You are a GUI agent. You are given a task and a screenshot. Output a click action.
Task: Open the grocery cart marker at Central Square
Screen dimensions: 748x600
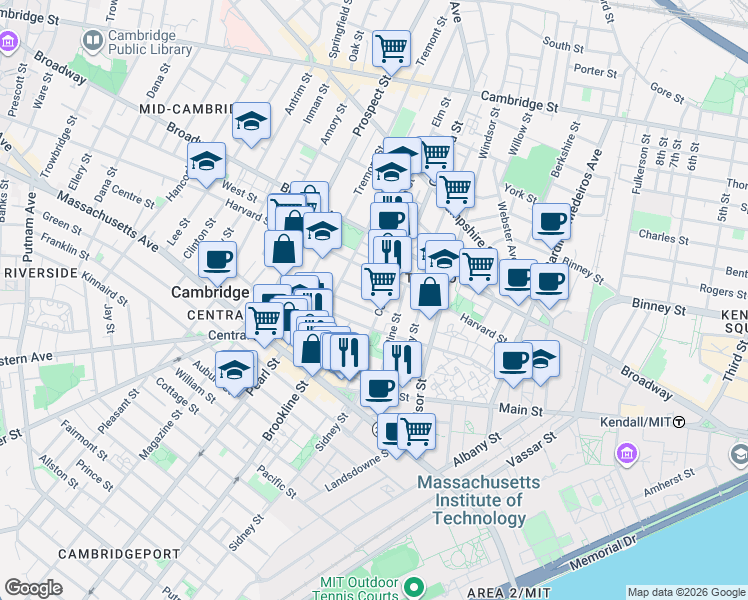[x=264, y=321]
